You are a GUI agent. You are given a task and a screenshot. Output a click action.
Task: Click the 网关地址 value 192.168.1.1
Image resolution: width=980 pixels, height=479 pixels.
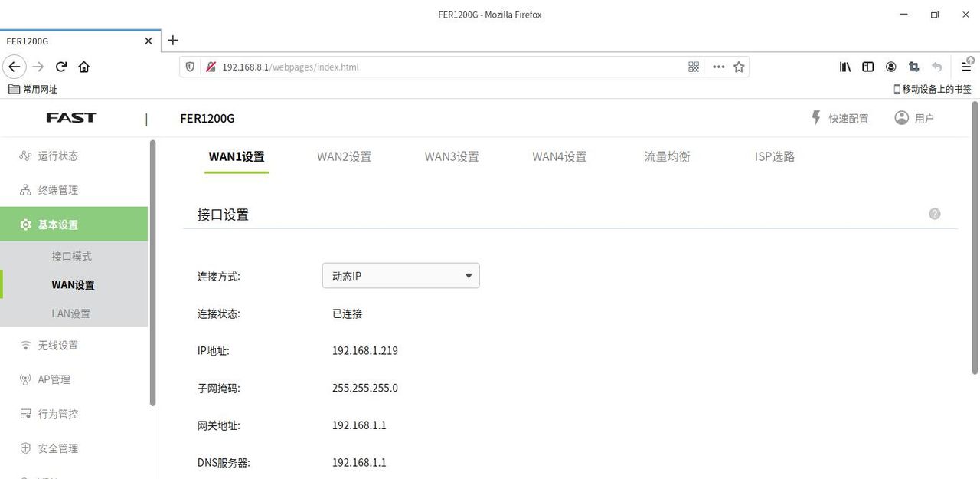click(359, 425)
